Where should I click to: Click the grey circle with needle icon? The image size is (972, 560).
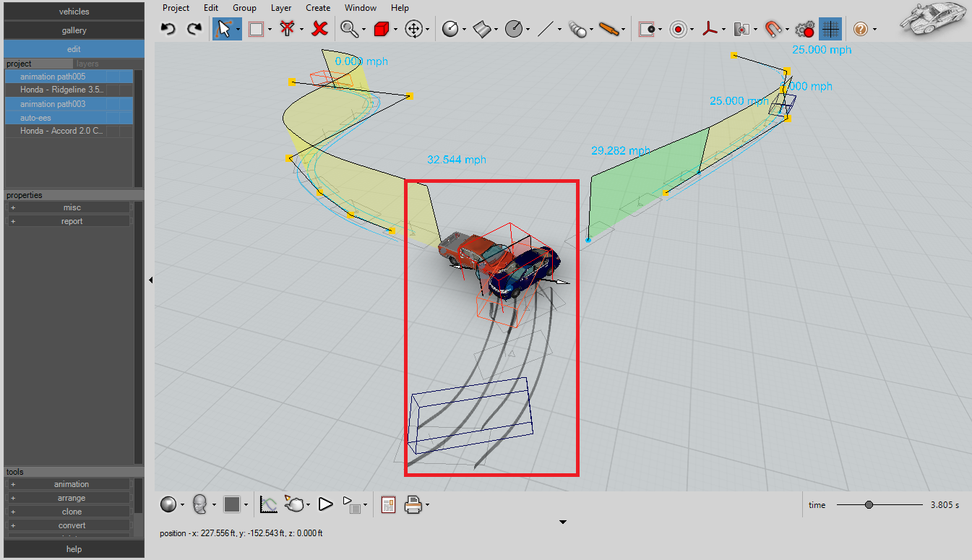(x=514, y=29)
